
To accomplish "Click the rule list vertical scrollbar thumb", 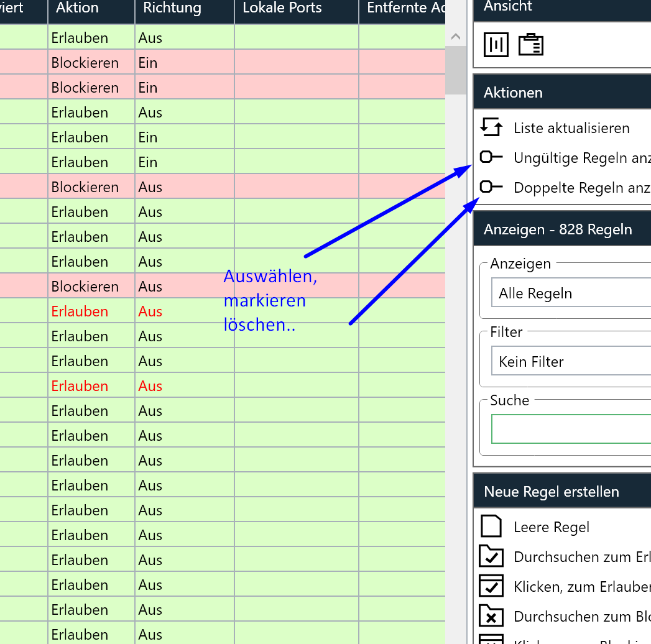I will coord(456,70).
